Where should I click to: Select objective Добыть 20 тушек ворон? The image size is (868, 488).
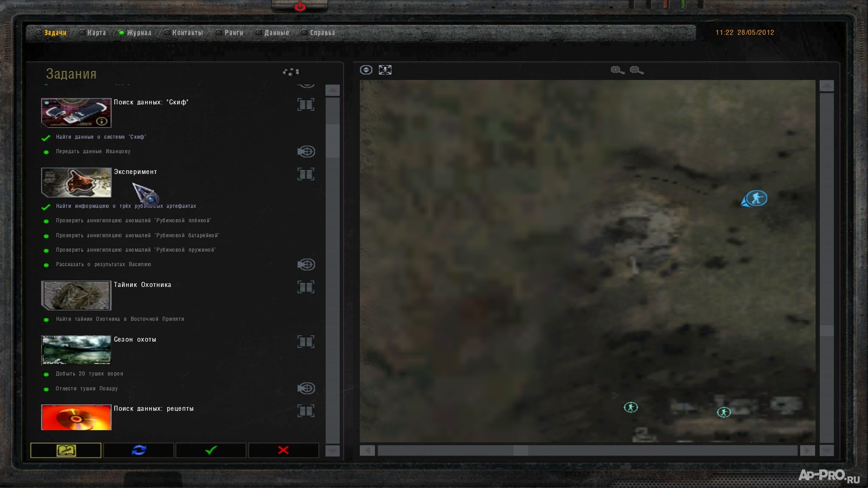pos(90,374)
